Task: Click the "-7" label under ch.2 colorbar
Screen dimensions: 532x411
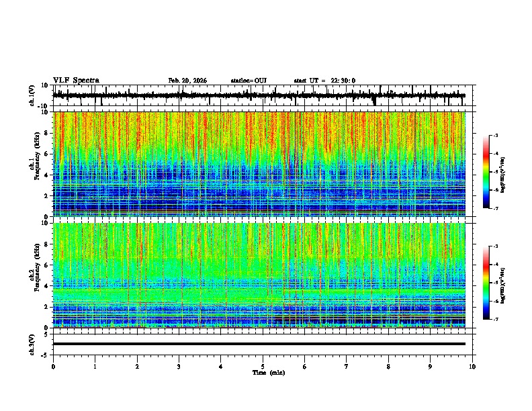Action: [495, 319]
